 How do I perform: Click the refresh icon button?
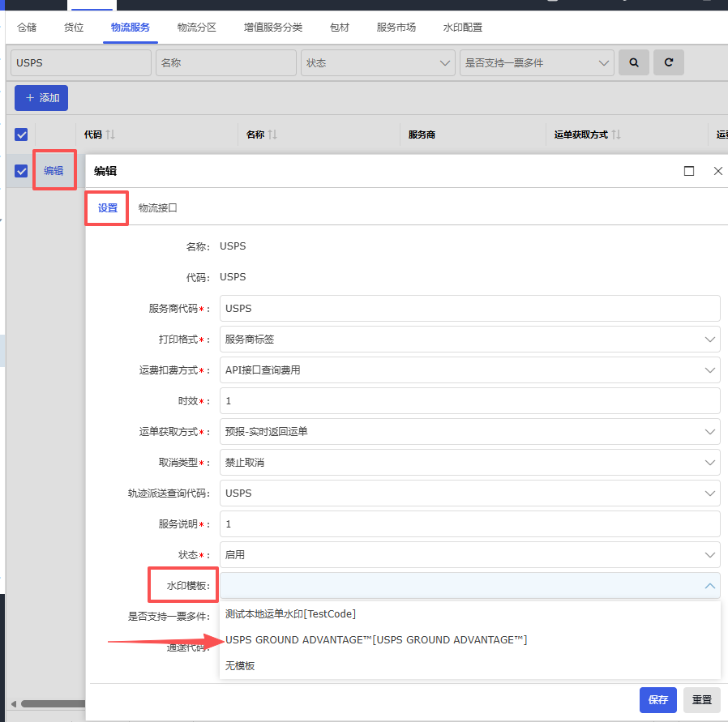tap(668, 62)
